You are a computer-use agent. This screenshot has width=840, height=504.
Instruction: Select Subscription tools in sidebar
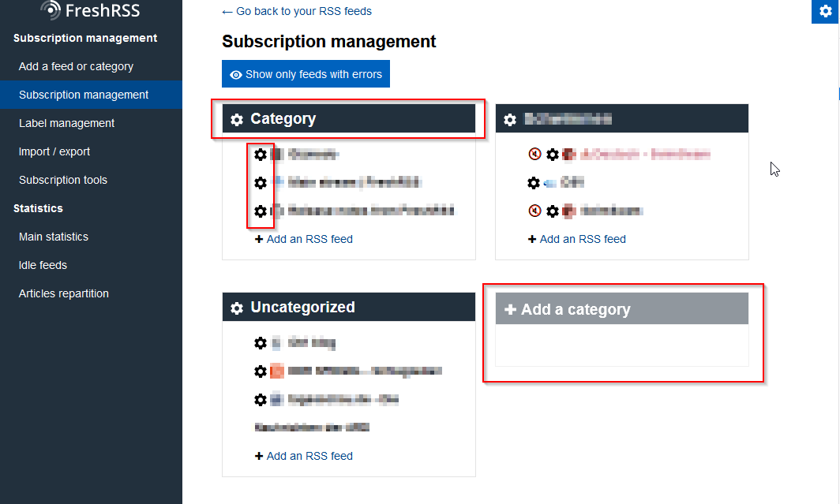[x=63, y=180]
